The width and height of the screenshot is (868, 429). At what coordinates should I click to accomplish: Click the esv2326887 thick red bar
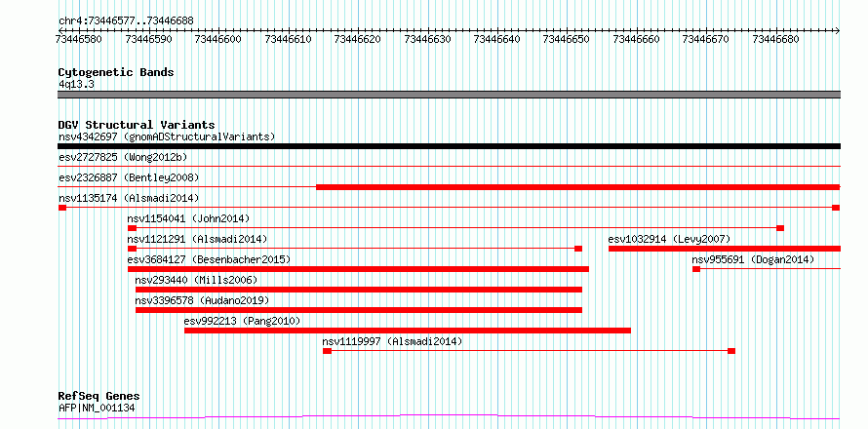coord(578,187)
